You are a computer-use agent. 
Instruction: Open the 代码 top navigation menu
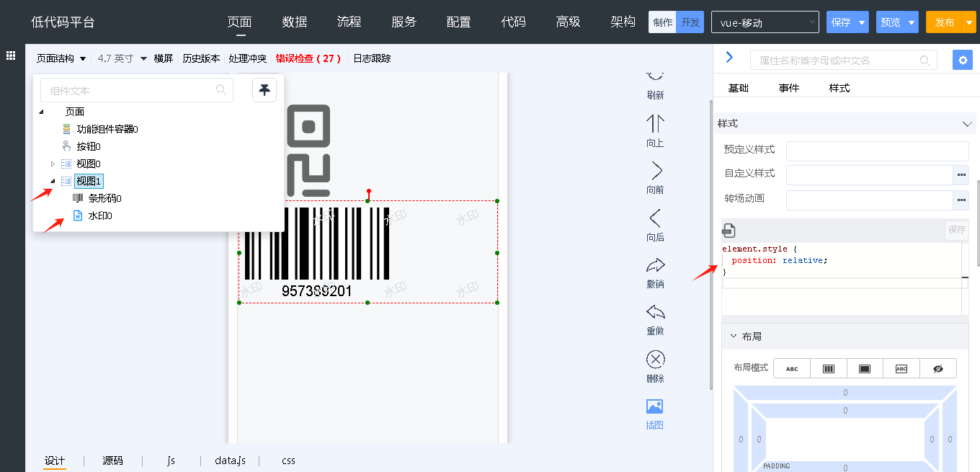pos(514,22)
